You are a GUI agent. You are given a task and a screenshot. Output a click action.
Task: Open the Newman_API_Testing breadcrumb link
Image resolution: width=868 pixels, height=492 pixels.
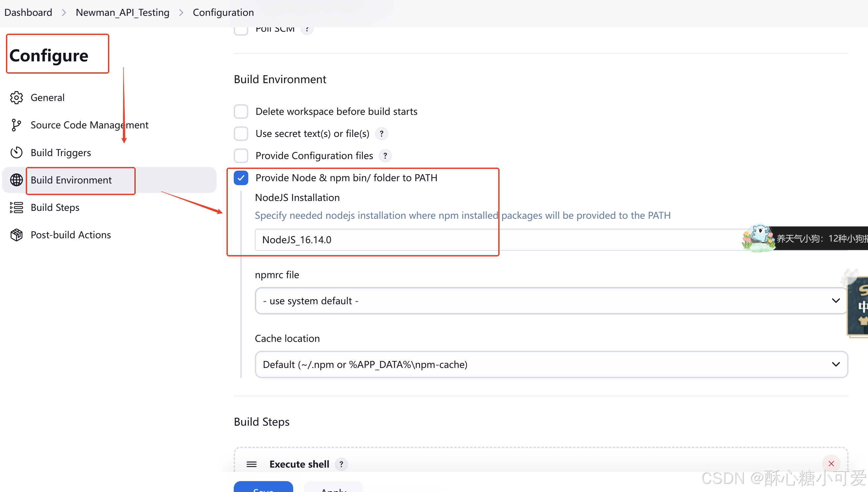point(122,12)
